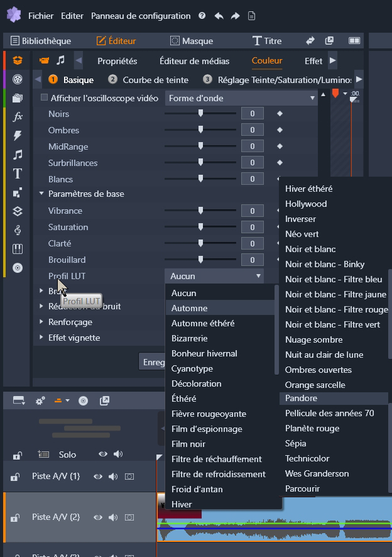Click the keyframe diamond for Noirs
Screen dimensions: 392x557
click(x=280, y=114)
